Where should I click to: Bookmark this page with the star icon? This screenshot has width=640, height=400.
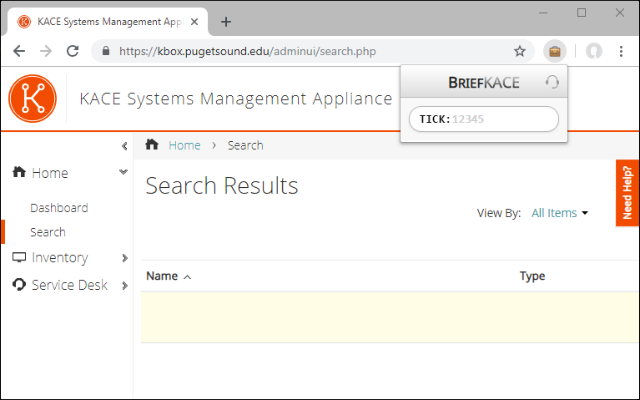click(x=520, y=50)
